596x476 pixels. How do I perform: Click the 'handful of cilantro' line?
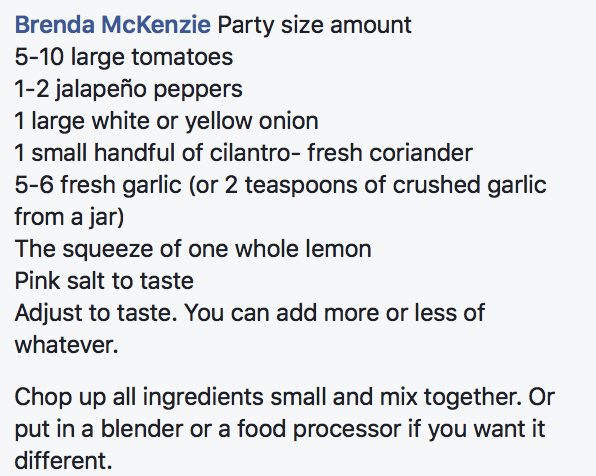(x=243, y=153)
